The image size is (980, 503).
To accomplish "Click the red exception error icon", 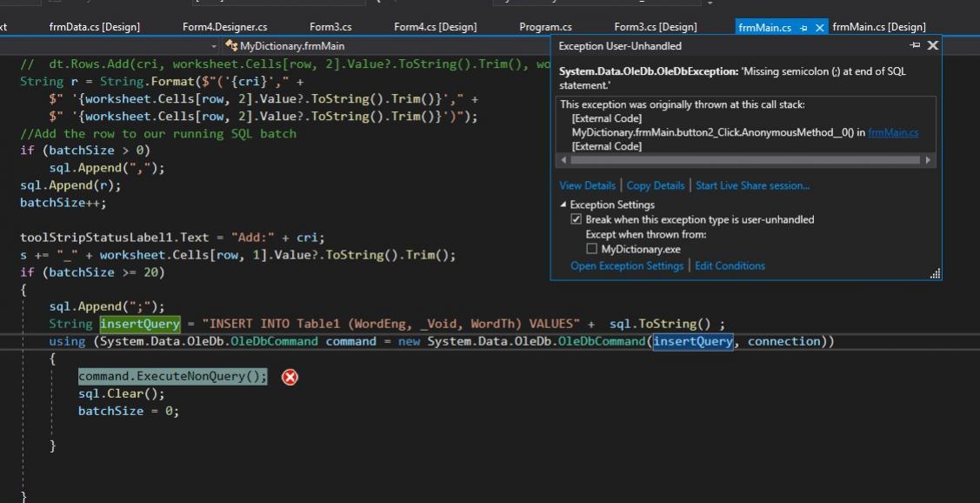I will pos(290,377).
